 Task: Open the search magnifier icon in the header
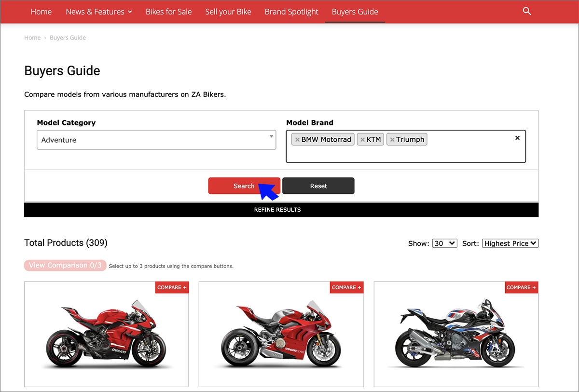pos(527,11)
